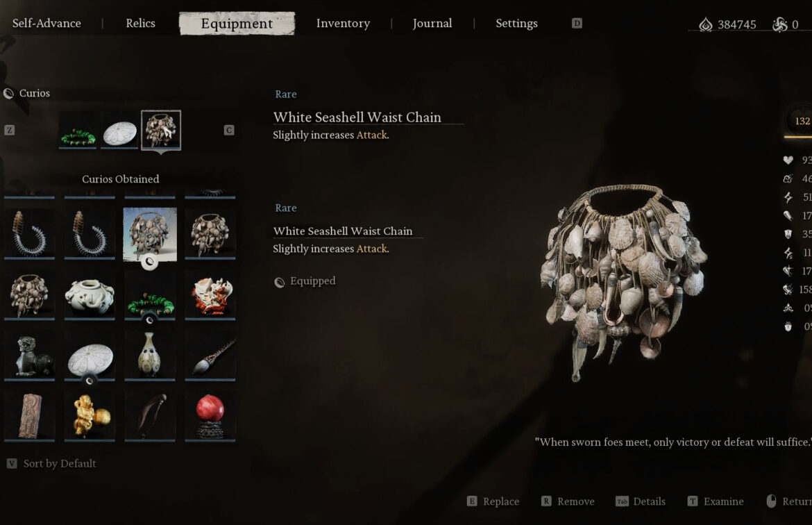Select the equipped white disc curio slot
Screen dimensions: 812x525
[119, 131]
